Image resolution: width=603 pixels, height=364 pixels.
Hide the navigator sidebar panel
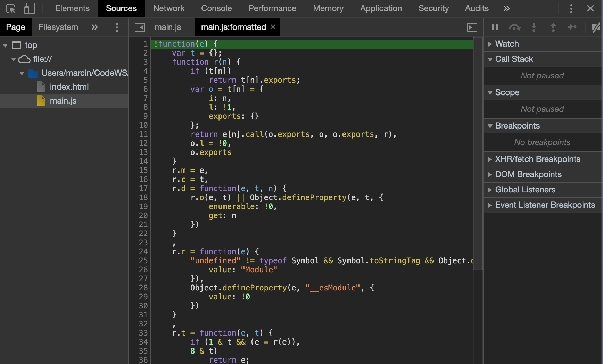tap(140, 27)
